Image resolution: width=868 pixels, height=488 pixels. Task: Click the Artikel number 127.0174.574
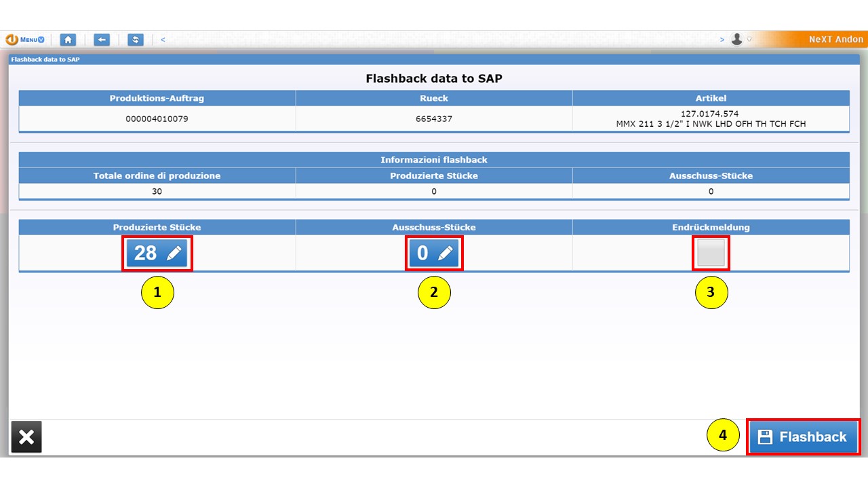point(710,114)
